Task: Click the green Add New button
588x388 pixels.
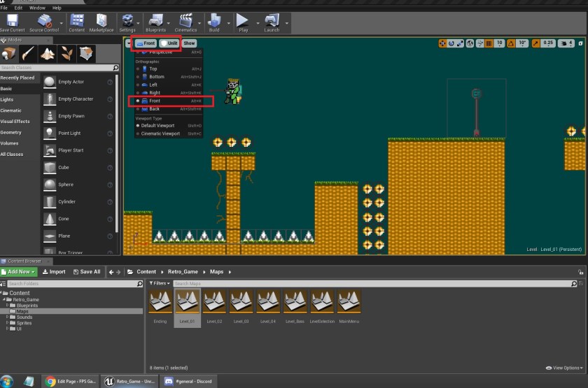Action: 19,272
